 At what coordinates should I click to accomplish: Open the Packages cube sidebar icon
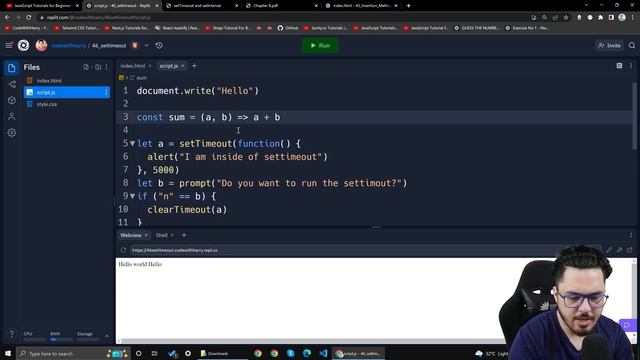coord(12,100)
